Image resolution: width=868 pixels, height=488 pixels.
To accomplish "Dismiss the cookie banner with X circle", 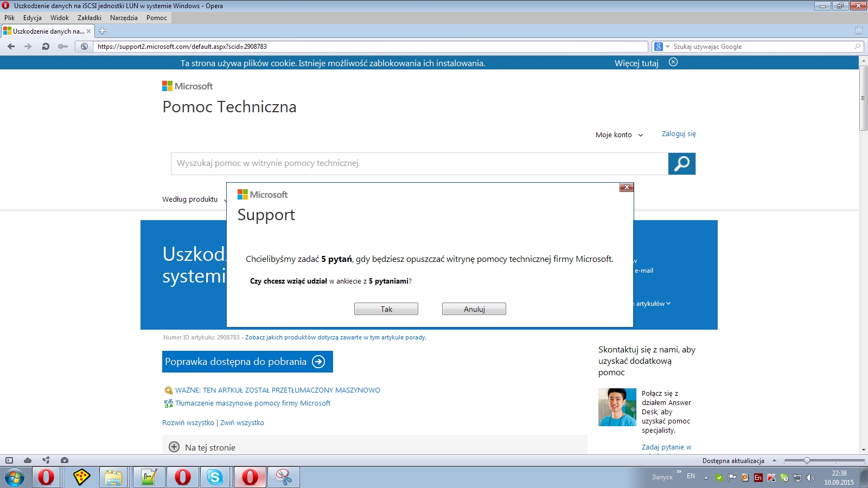I will click(x=673, y=62).
